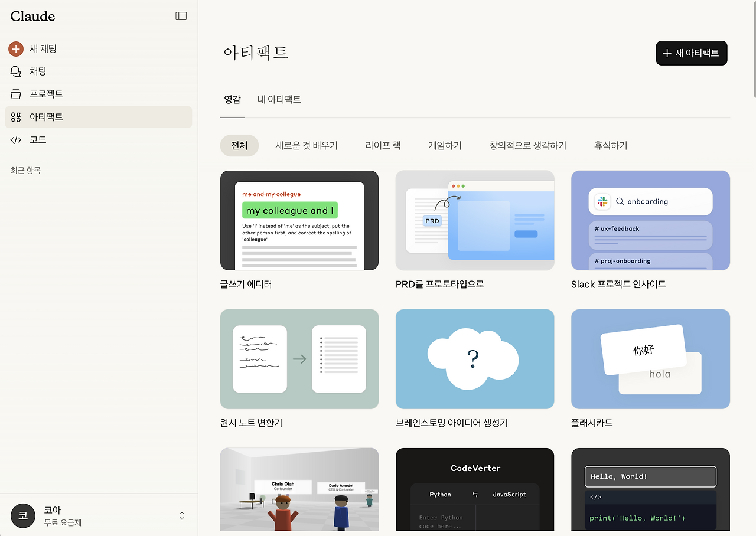The width and height of the screenshot is (756, 536).
Task: Open the 글쓰기 에디터 thumbnail
Action: pos(299,220)
